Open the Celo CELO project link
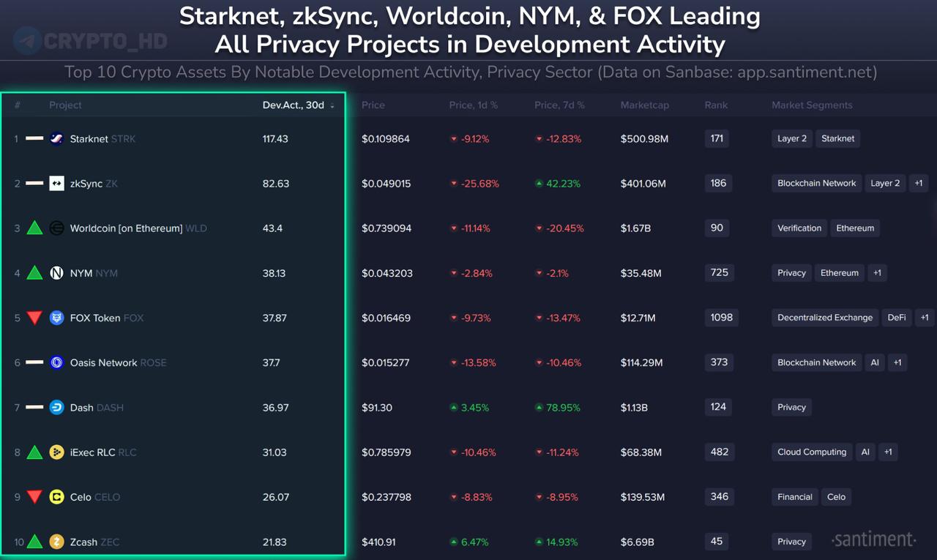Viewport: 937px width, 560px height. tap(95, 497)
